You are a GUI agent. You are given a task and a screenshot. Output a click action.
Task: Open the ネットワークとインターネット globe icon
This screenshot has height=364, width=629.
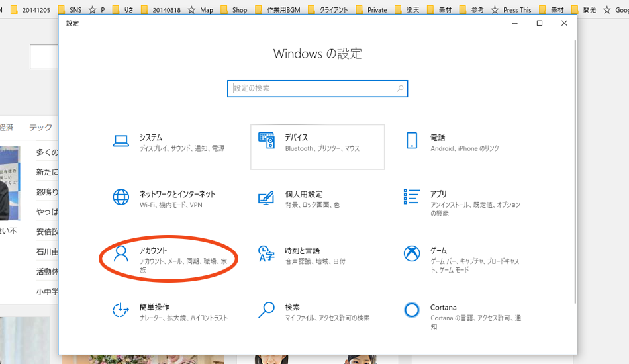(121, 197)
